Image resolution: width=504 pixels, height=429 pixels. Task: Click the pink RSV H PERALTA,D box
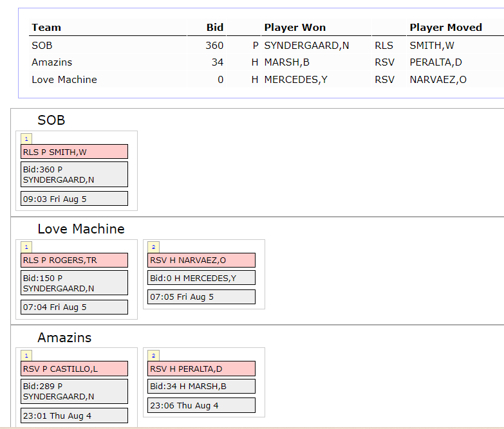[x=201, y=369]
